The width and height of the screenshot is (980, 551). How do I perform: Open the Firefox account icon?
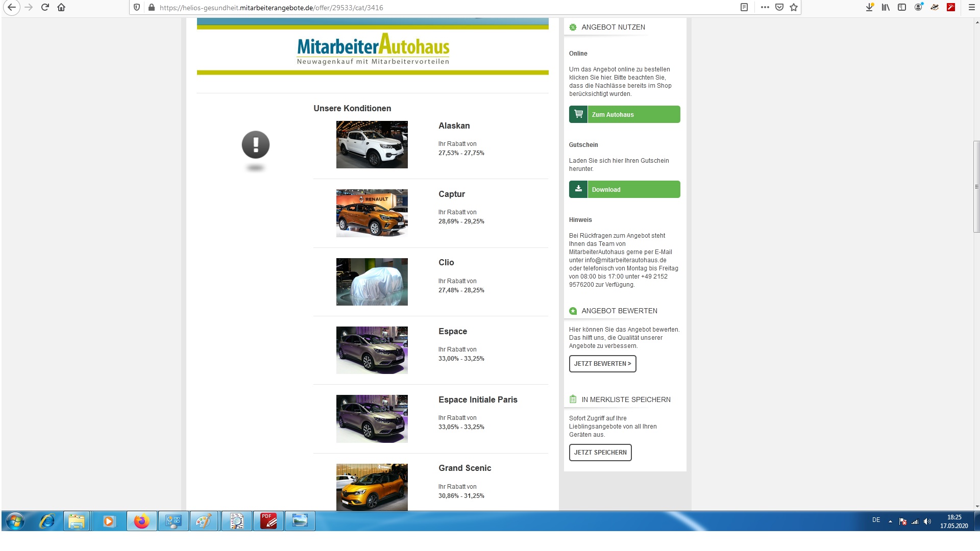click(918, 7)
